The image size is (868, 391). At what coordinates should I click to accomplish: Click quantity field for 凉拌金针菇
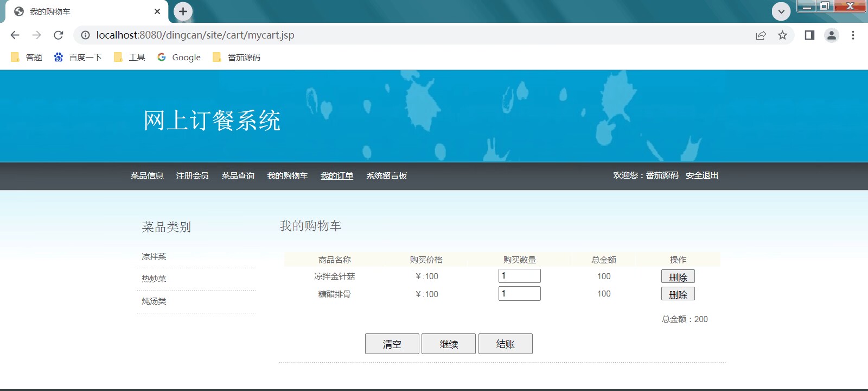tap(520, 276)
